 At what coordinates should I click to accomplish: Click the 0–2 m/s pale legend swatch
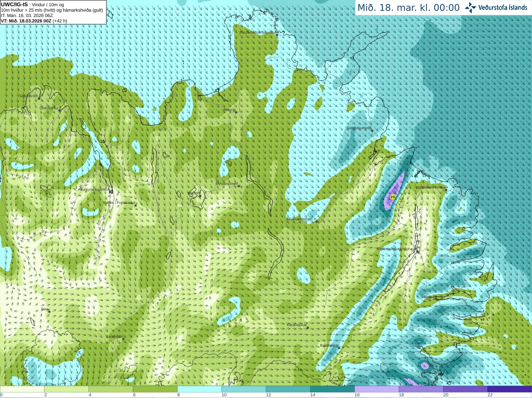click(22, 389)
